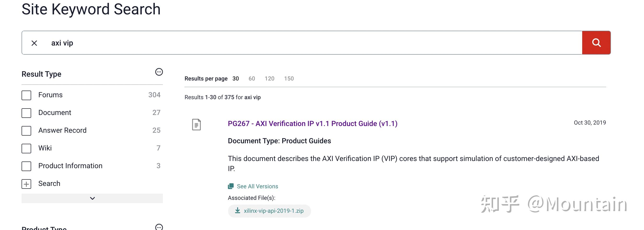Click the document icon beside PG267 result
This screenshot has width=644, height=230.
[x=196, y=125]
